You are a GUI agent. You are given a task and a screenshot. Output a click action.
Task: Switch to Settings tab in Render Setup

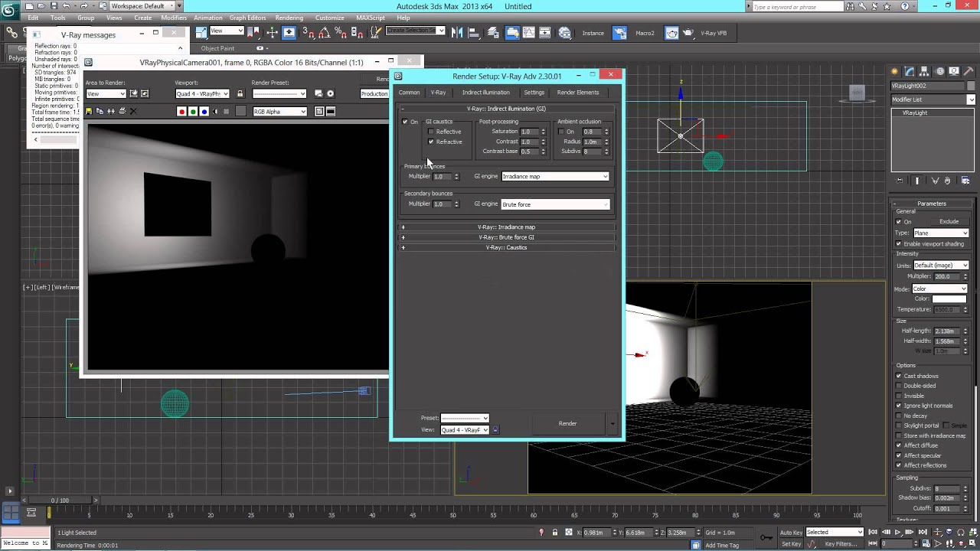pyautogui.click(x=534, y=93)
